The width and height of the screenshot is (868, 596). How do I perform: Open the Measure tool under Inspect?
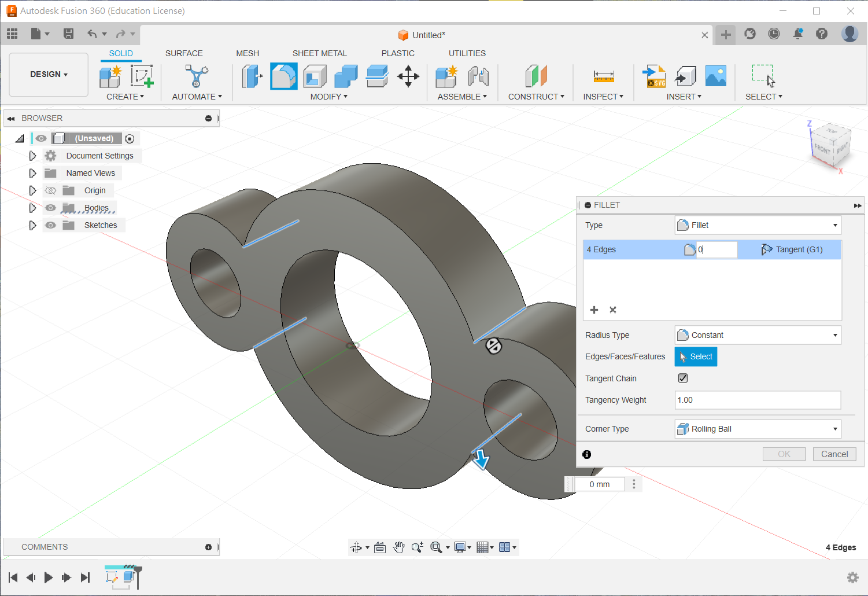pos(603,76)
